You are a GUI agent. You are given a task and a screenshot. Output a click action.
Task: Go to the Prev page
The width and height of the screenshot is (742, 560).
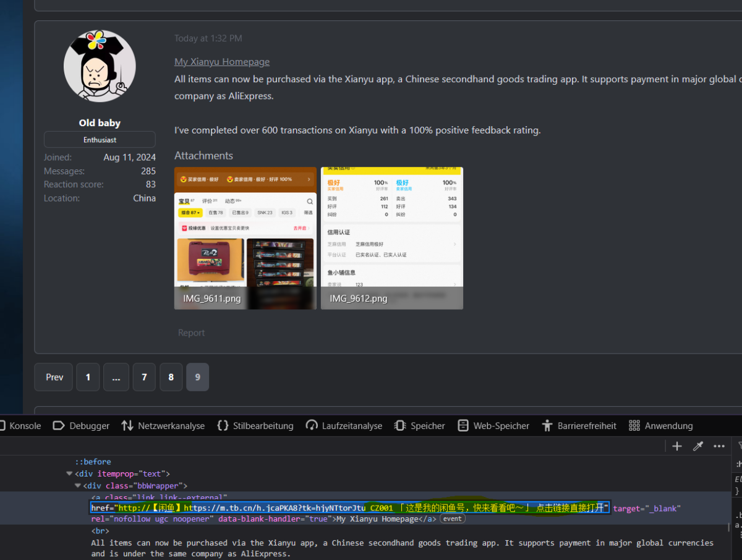(x=54, y=377)
